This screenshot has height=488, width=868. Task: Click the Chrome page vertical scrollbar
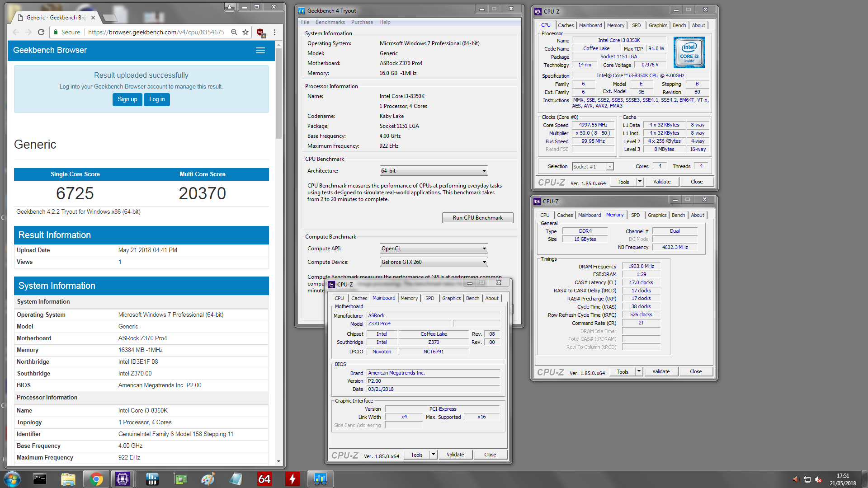pos(278,93)
